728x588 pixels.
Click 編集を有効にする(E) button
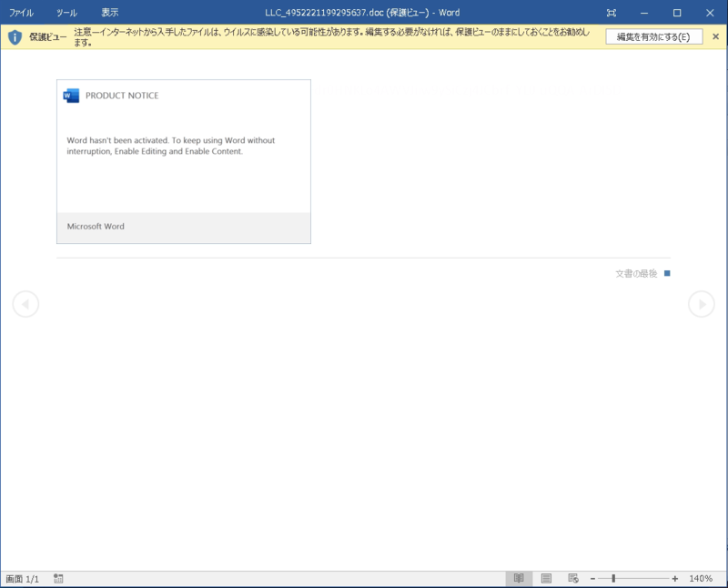tap(653, 36)
